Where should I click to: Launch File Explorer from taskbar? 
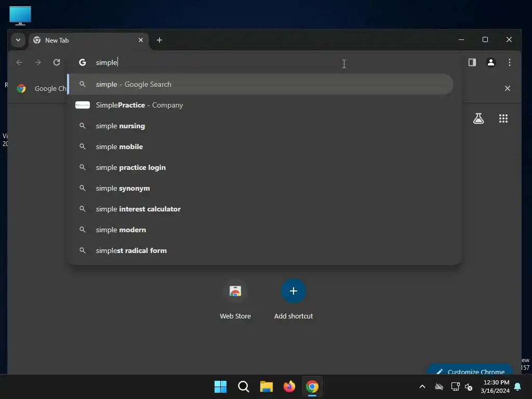267,387
